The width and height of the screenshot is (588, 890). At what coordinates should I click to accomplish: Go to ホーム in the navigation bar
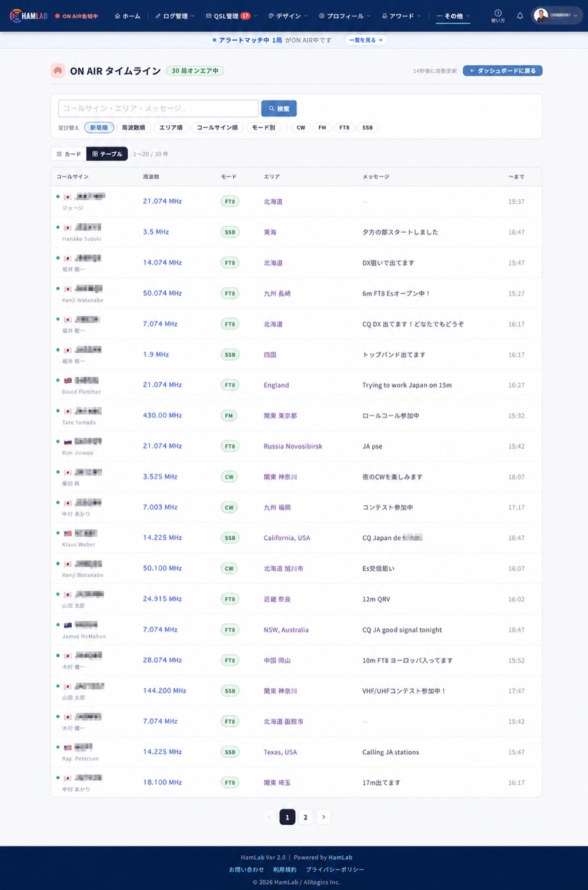click(x=128, y=16)
